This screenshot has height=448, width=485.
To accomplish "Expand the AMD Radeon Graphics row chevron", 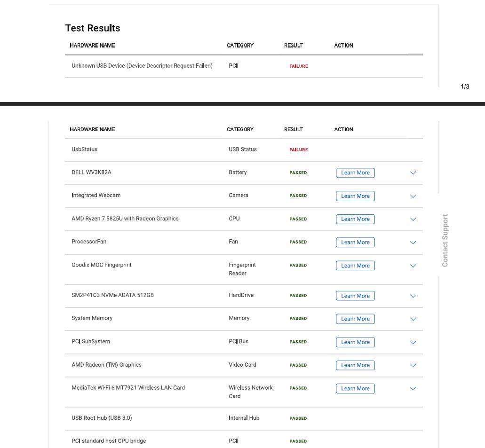I will pyautogui.click(x=413, y=365).
